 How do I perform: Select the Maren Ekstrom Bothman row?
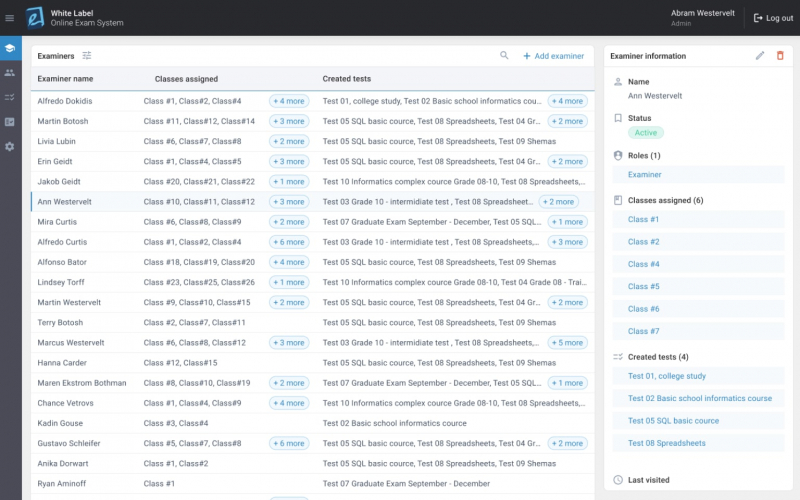click(312, 383)
